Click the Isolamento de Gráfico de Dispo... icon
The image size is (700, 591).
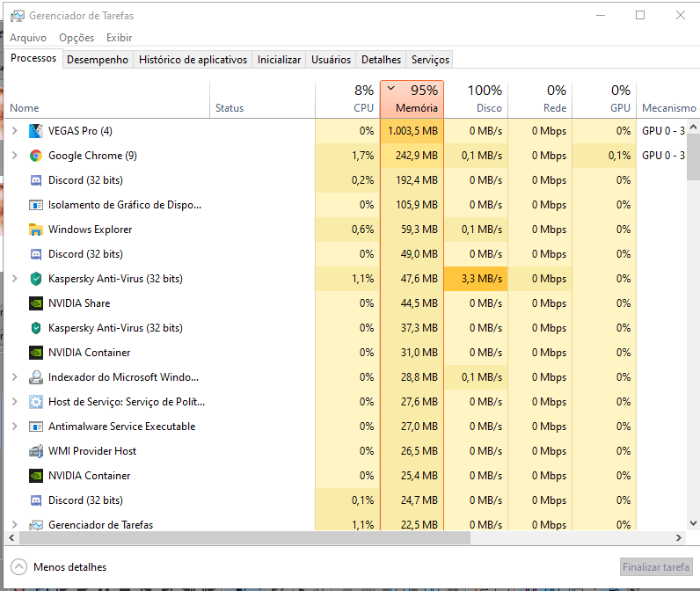click(x=36, y=205)
